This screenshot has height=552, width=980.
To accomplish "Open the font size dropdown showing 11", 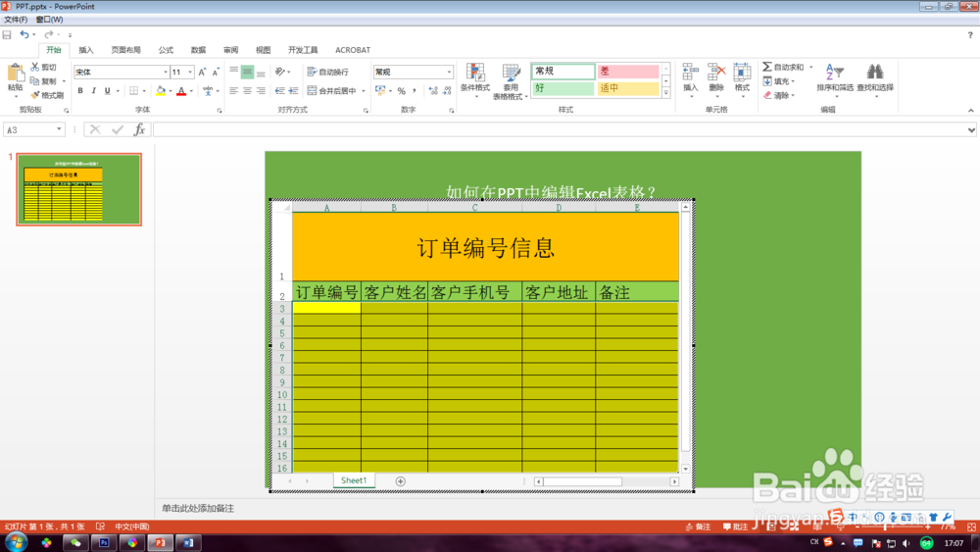I will pos(190,72).
